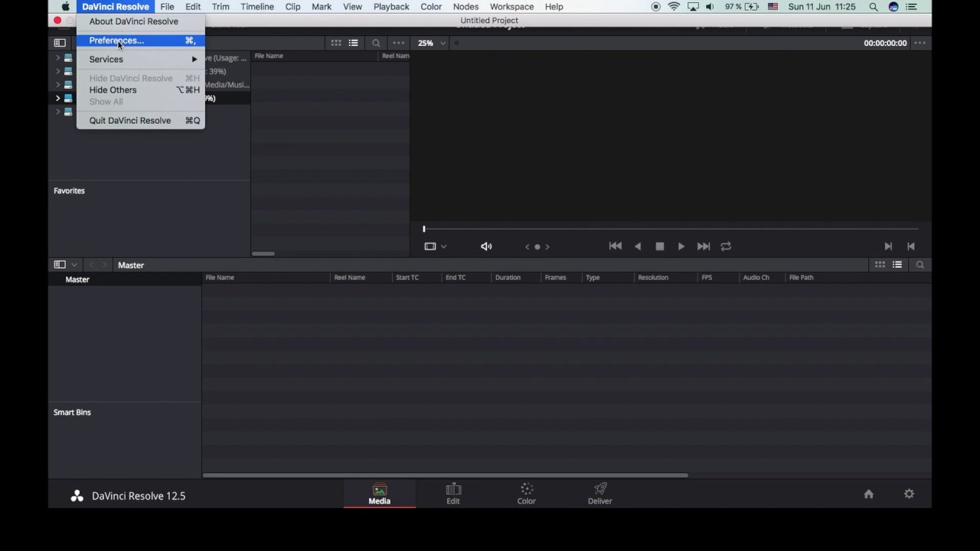Choose Quit DaVinci Resolve menu entry
This screenshot has height=551, width=980.
click(130, 121)
